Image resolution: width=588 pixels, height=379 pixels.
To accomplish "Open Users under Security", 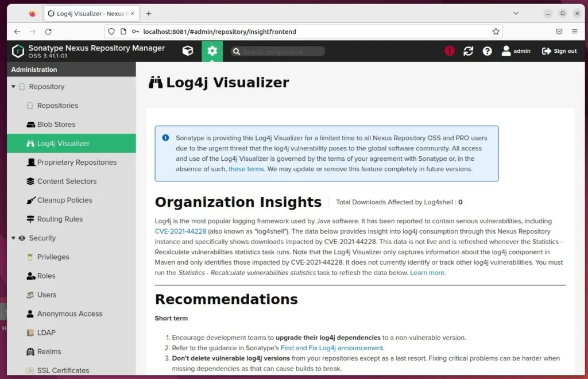I will point(46,295).
